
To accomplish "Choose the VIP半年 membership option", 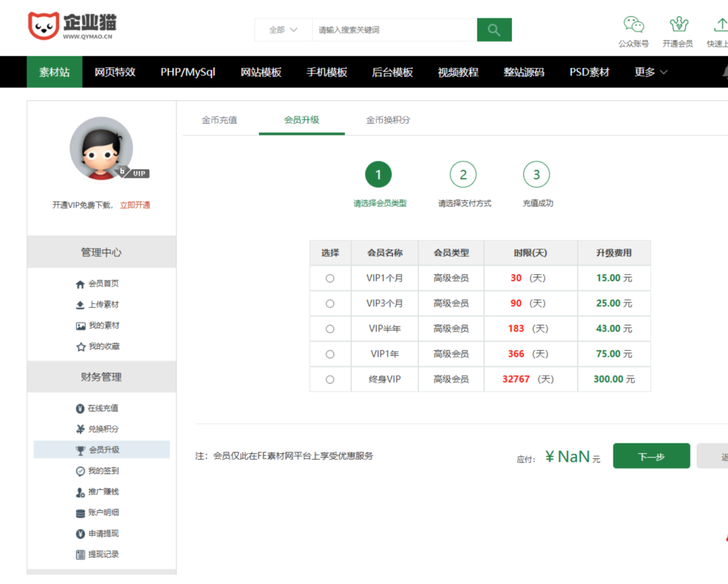I will click(330, 328).
